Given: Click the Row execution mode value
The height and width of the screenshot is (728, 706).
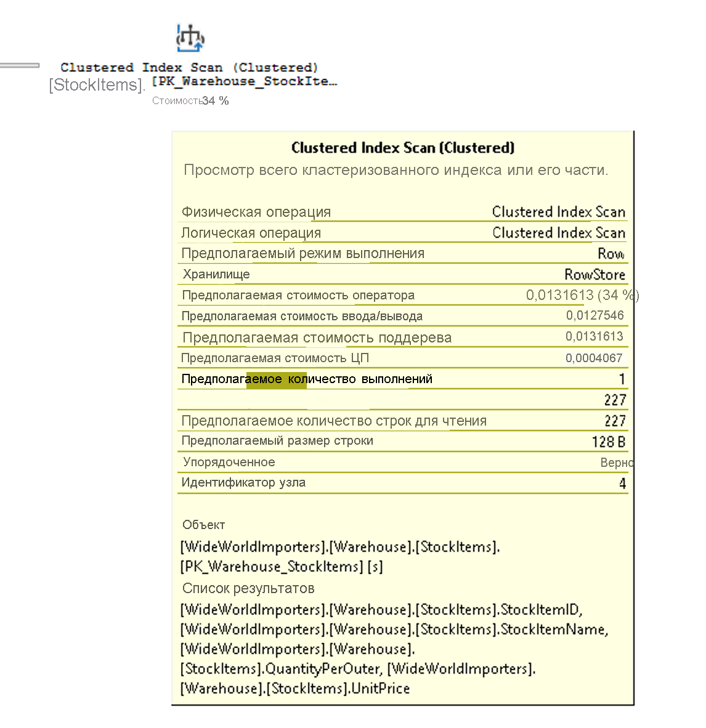Looking at the screenshot, I should point(611,254).
